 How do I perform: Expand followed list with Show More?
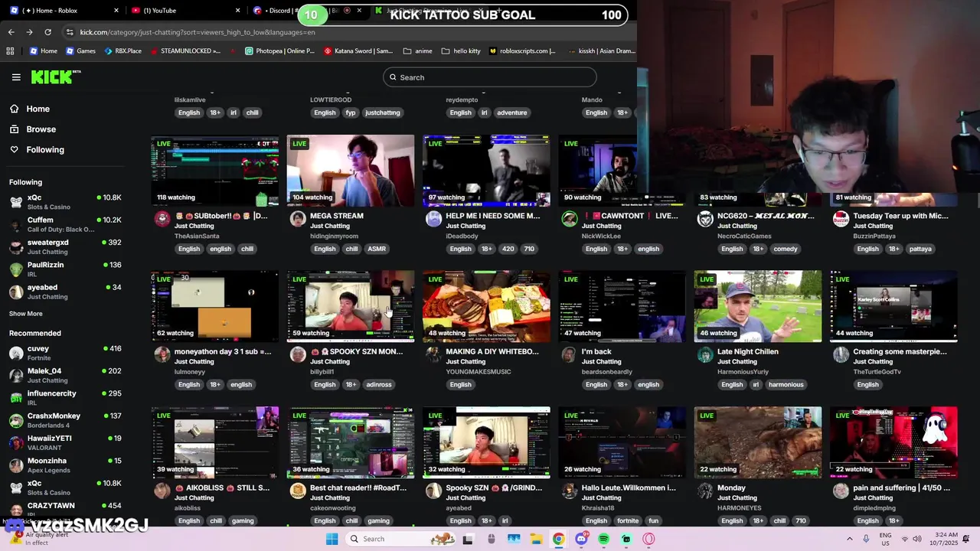pyautogui.click(x=25, y=314)
